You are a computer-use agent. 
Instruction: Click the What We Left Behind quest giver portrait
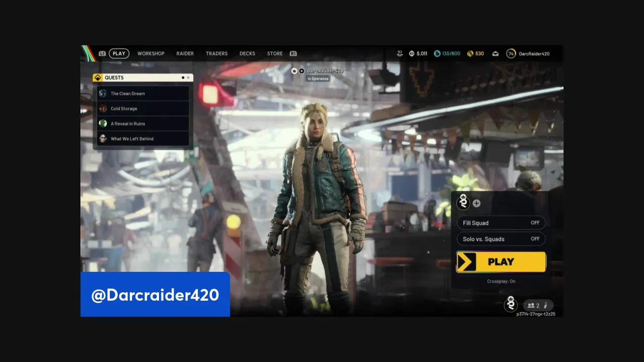(103, 139)
